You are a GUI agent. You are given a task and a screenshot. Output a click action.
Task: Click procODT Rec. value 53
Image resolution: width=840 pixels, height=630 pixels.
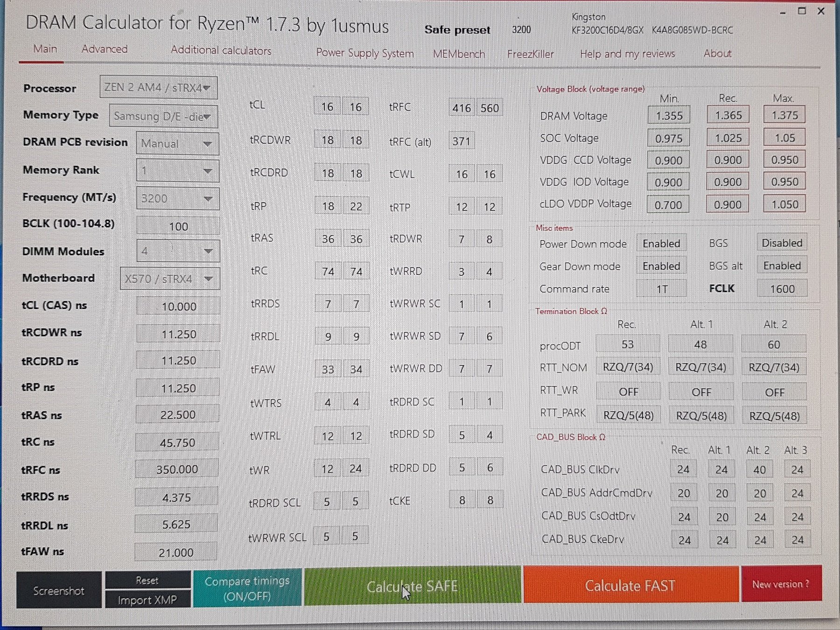(628, 344)
